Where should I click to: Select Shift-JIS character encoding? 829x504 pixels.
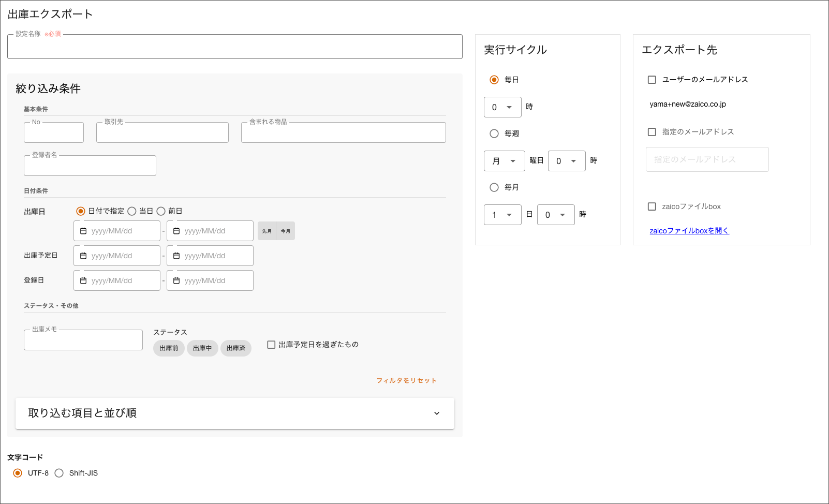59,473
